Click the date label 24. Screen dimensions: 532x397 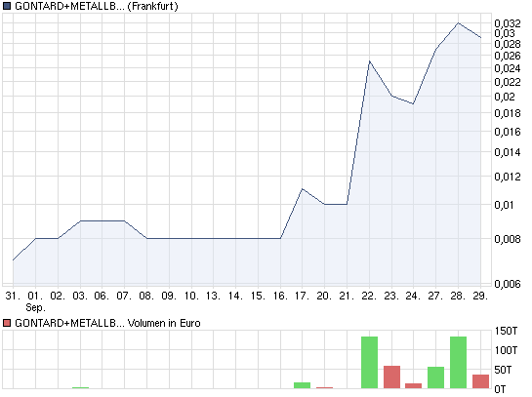point(413,296)
